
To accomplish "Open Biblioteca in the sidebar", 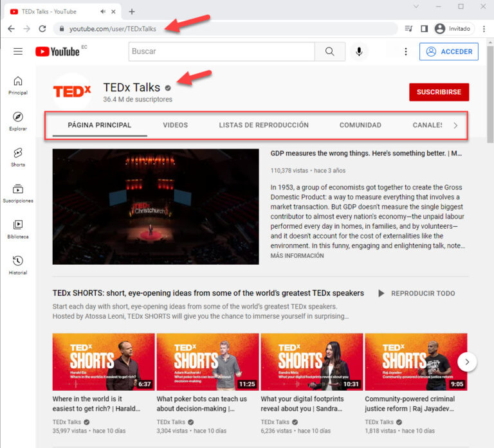I will click(x=18, y=229).
